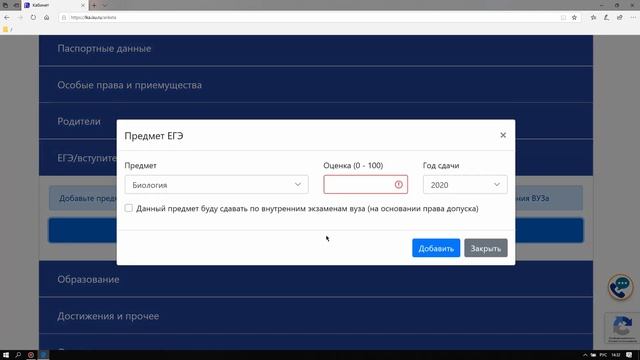Click the Оценка (0 - 100) input field
Screen dimensions: 640x360
point(365,184)
